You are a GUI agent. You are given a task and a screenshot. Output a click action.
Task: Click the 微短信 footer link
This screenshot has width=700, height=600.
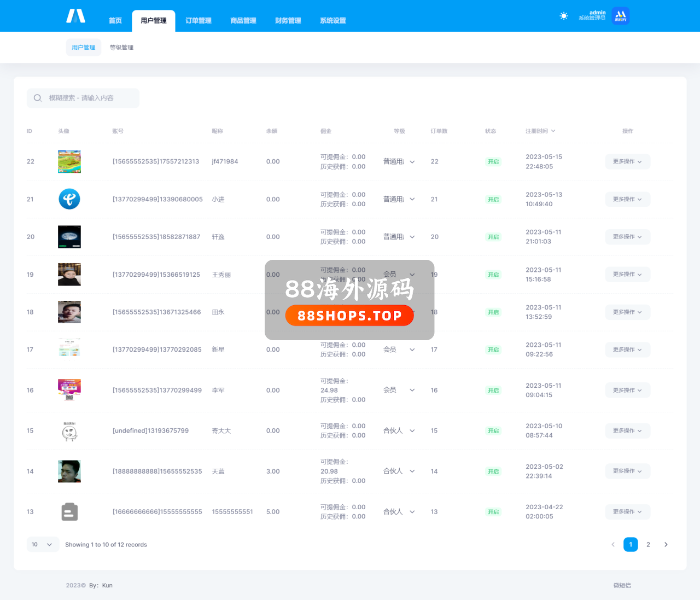click(622, 585)
